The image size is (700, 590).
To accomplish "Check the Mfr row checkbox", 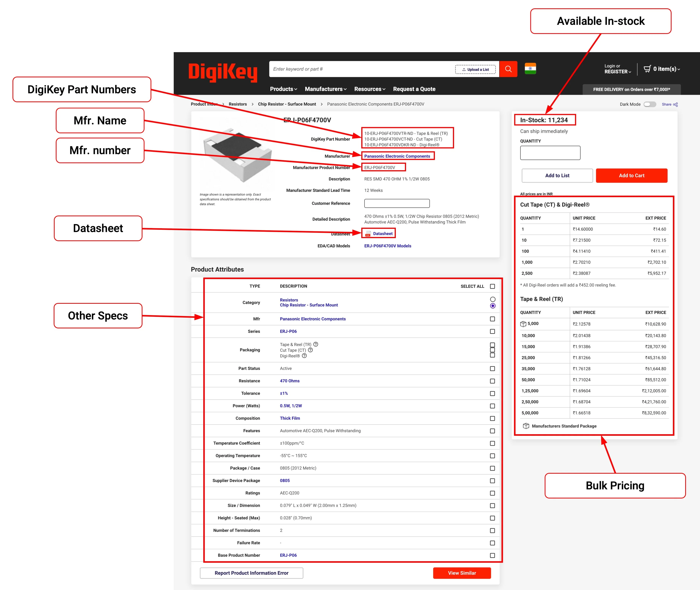I will [492, 319].
